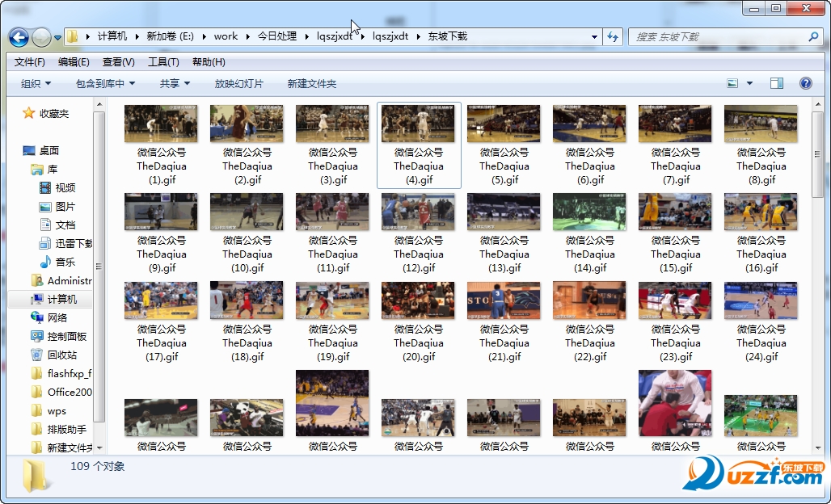Click navigation pane scroll-down arrow

pos(99,448)
